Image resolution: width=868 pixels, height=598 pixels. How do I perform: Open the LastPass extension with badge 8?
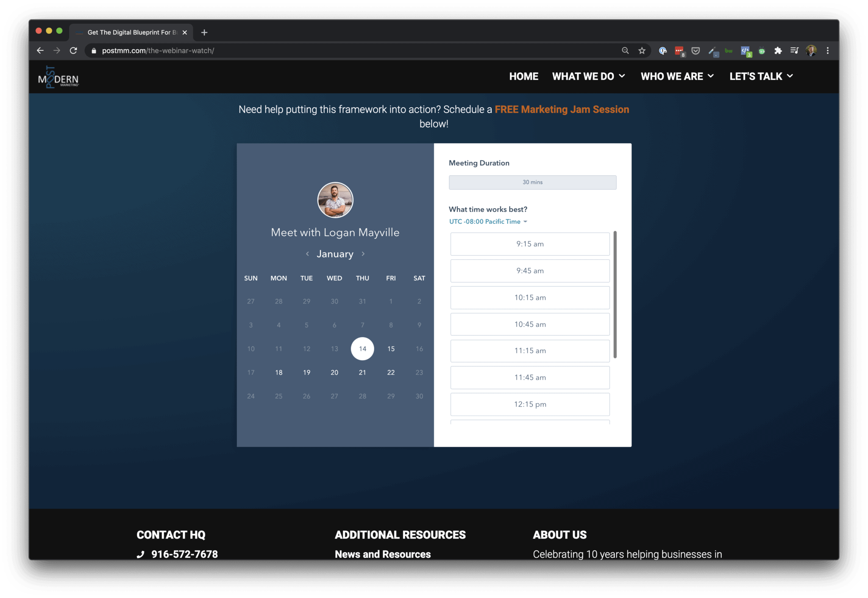click(679, 51)
